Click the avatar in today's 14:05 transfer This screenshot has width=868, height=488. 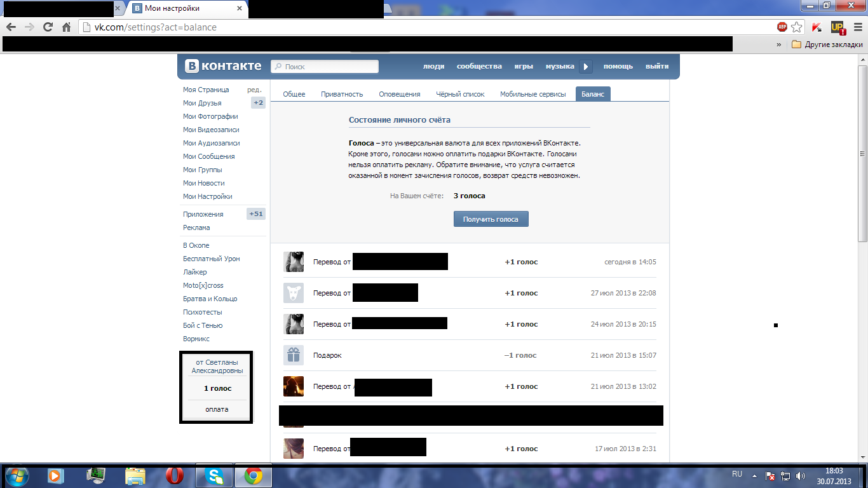click(294, 262)
